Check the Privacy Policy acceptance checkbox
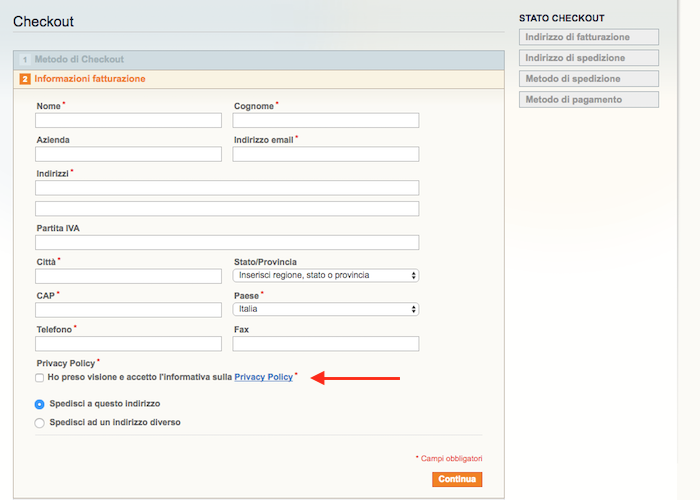The height and width of the screenshot is (500, 700). (40, 378)
